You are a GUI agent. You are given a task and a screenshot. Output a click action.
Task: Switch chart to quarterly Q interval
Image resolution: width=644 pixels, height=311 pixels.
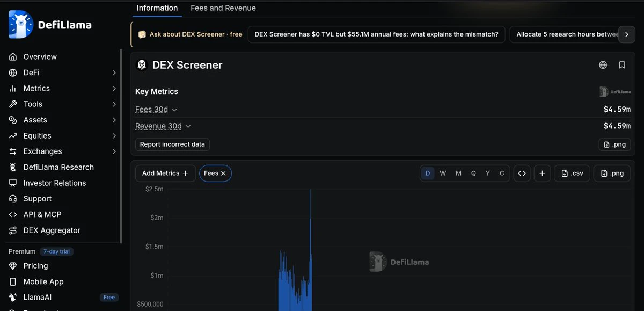pyautogui.click(x=473, y=173)
